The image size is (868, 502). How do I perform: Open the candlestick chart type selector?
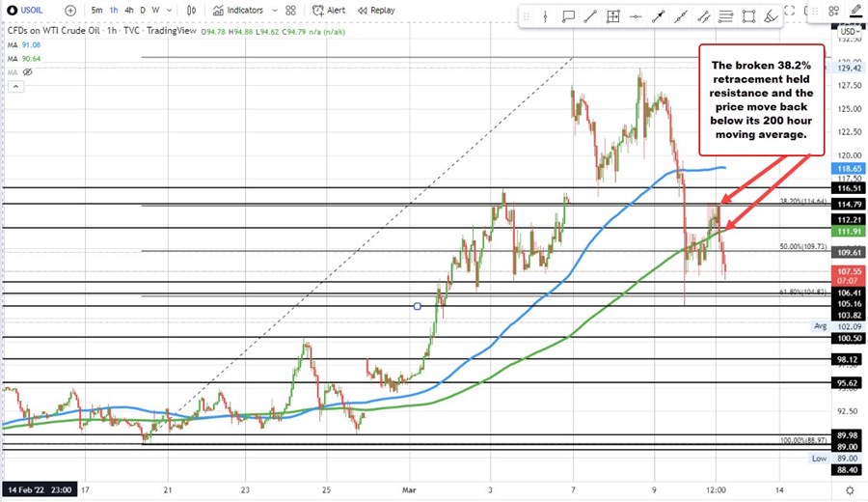pos(192,10)
